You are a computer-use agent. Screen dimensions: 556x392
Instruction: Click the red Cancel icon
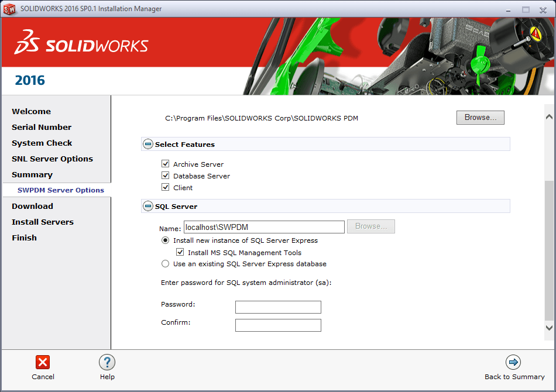(x=43, y=362)
